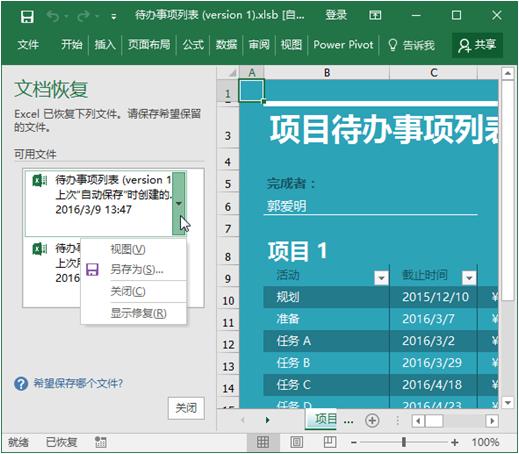Click the 准备 activity cell
This screenshot has width=519, height=454.
pos(326,319)
